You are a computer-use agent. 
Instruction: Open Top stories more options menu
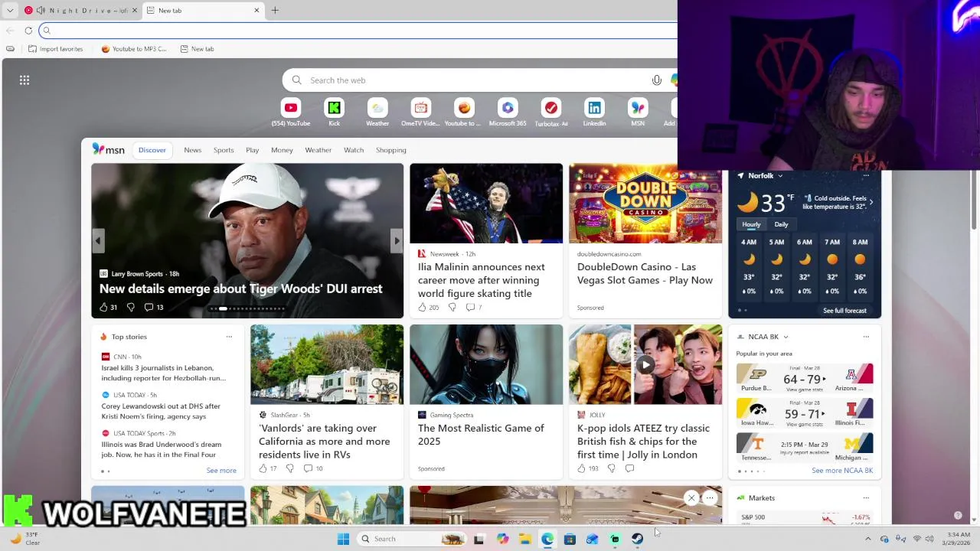(229, 337)
